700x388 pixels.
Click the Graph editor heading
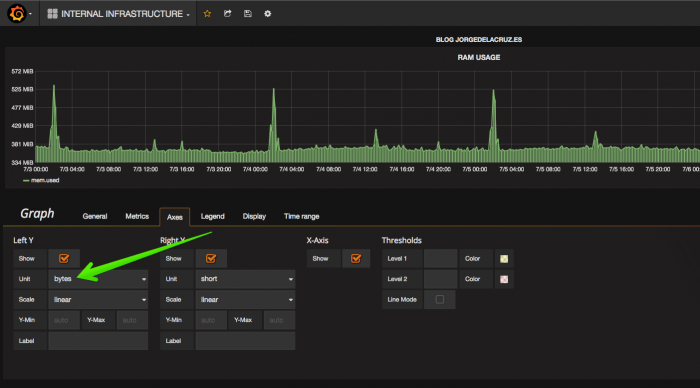(x=37, y=214)
